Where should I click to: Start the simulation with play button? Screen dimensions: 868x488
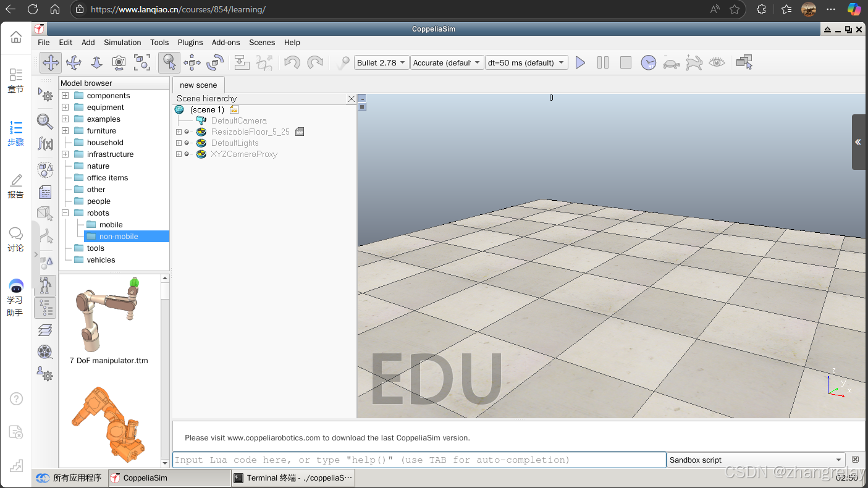click(580, 62)
